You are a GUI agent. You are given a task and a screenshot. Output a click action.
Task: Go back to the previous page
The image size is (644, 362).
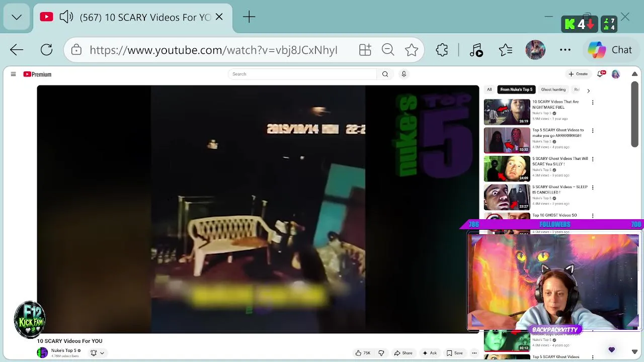tap(17, 50)
